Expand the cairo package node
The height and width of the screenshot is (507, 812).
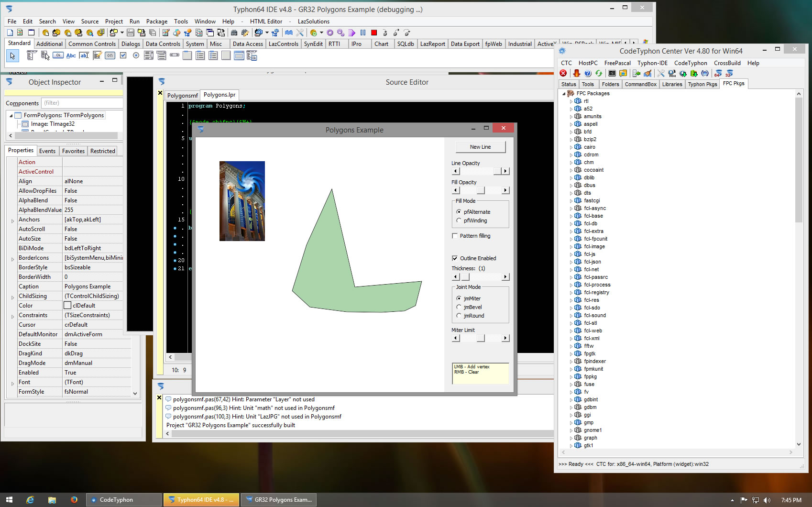coord(571,147)
